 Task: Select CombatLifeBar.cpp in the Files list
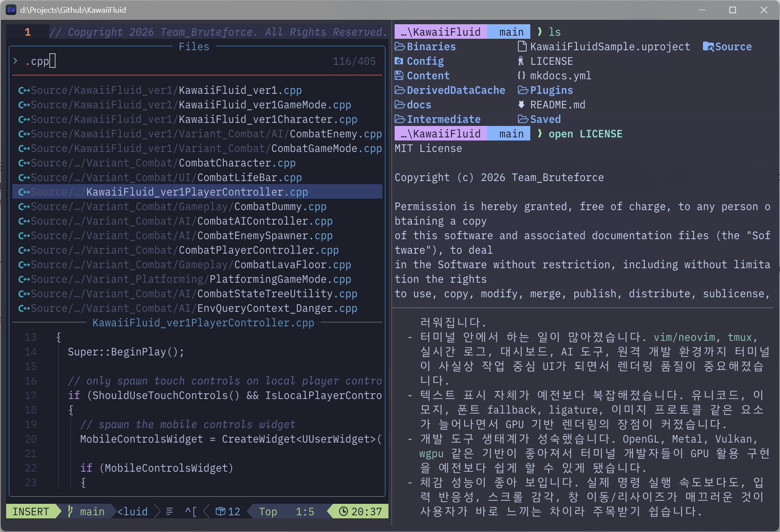(237, 177)
